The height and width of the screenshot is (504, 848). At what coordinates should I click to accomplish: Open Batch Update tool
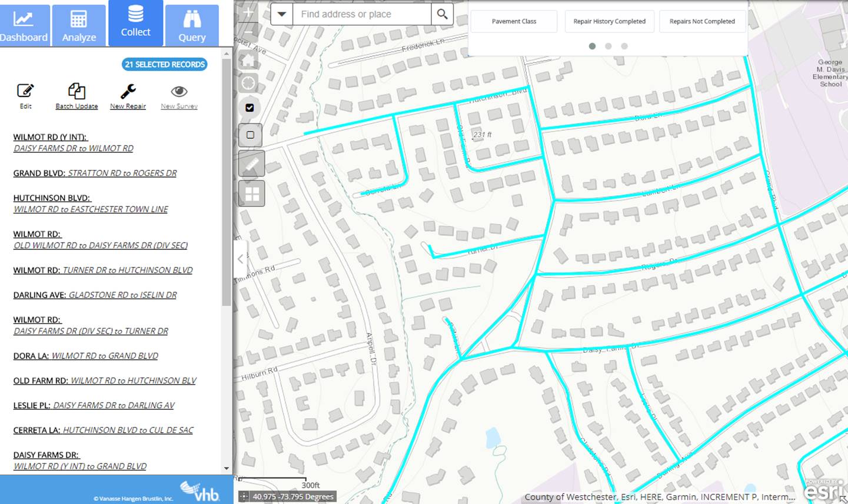(x=77, y=91)
